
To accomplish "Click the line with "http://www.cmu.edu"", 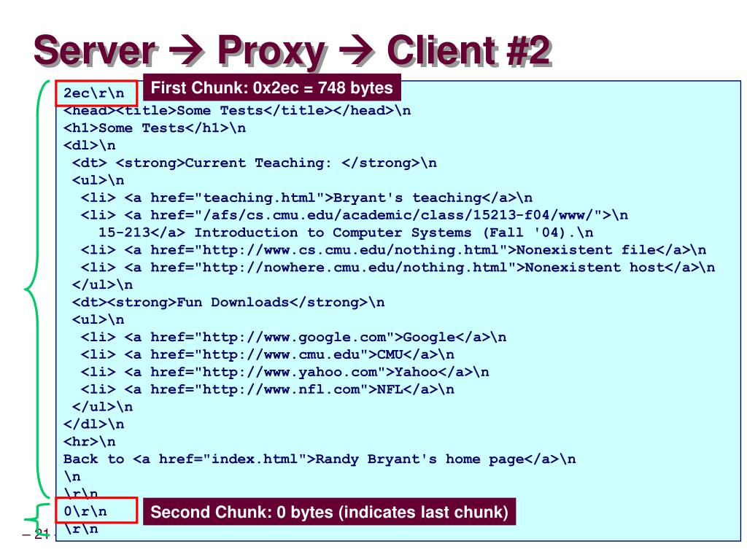I will 267,355.
